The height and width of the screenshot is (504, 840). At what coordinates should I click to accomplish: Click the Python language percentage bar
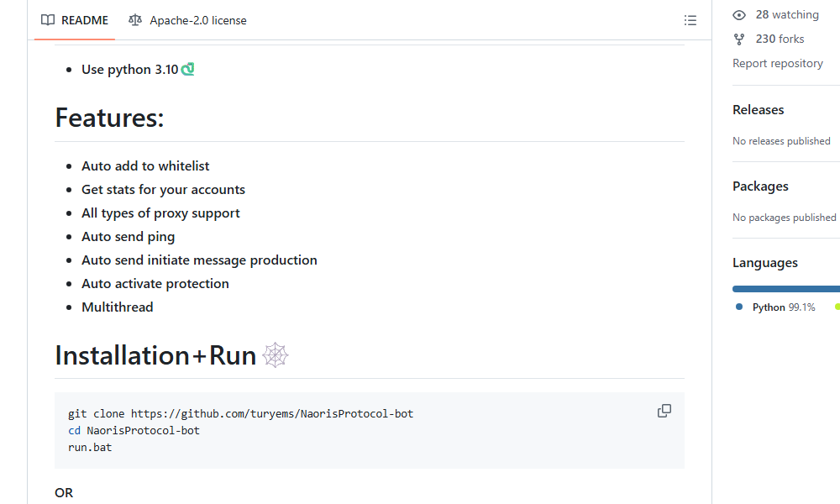[x=785, y=288]
